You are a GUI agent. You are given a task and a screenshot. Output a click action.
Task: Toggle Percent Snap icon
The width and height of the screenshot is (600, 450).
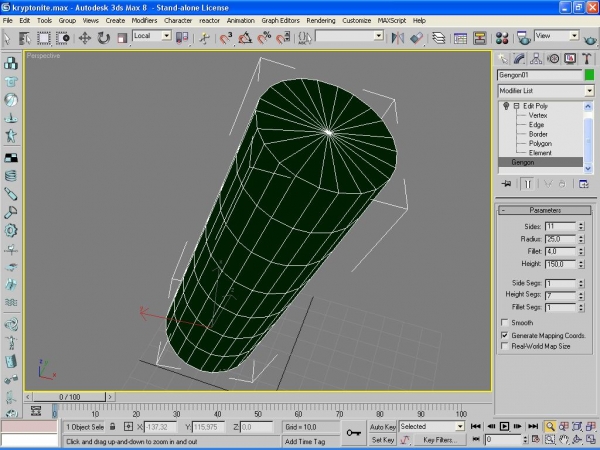tap(264, 38)
